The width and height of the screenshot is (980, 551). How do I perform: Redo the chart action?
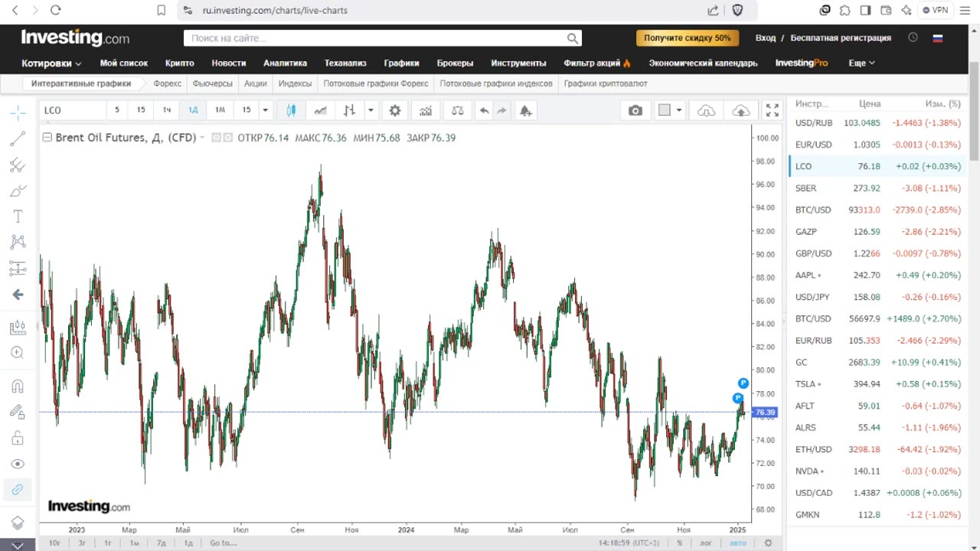[501, 110]
